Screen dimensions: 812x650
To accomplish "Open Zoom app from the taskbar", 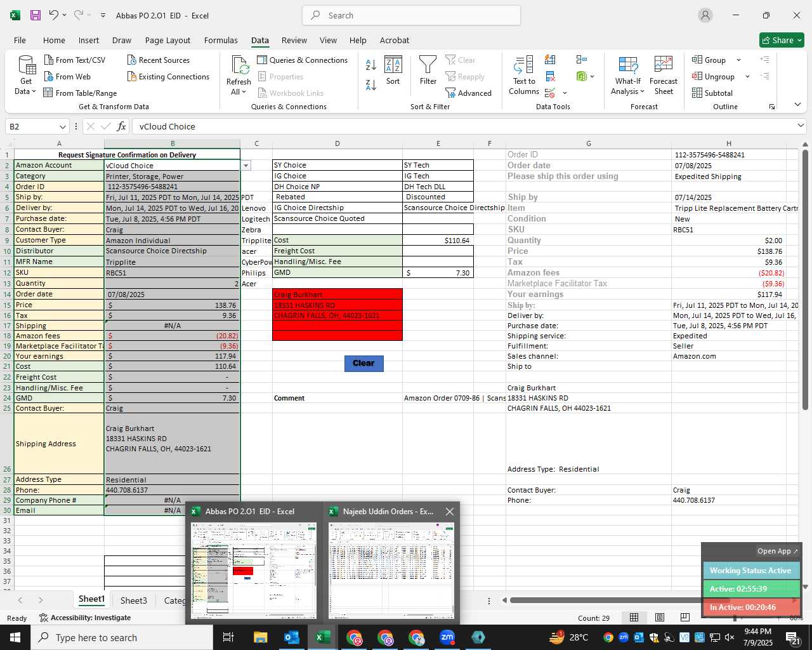I will 447,637.
